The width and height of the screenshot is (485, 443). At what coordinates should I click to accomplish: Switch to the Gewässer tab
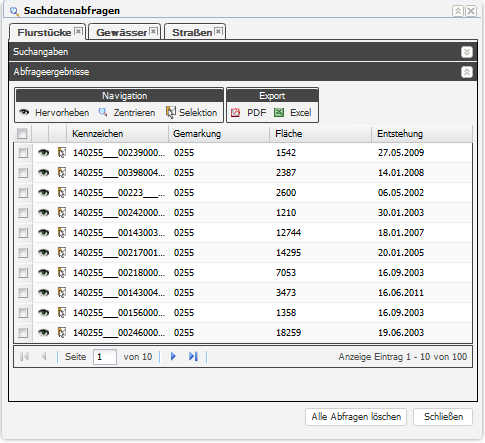tap(121, 32)
